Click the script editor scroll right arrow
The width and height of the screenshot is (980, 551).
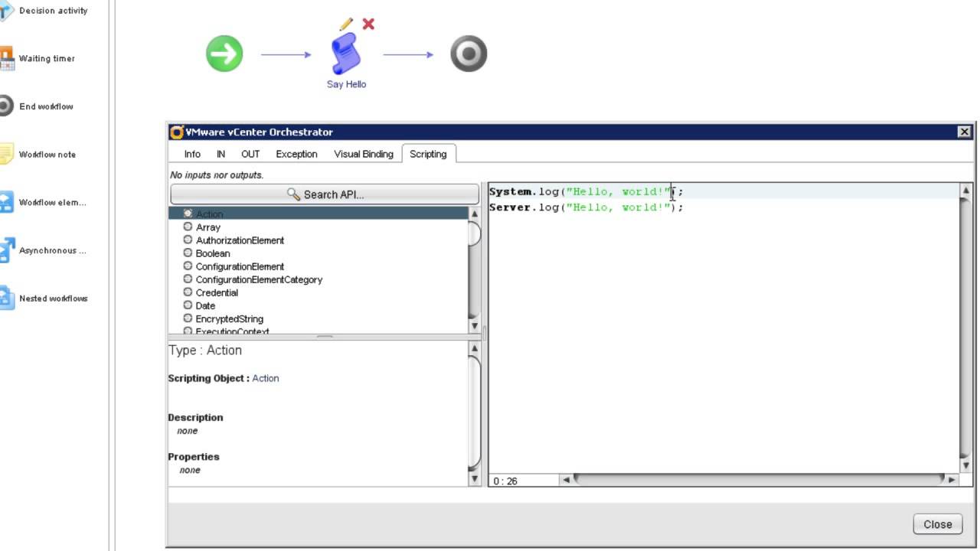[x=952, y=480]
